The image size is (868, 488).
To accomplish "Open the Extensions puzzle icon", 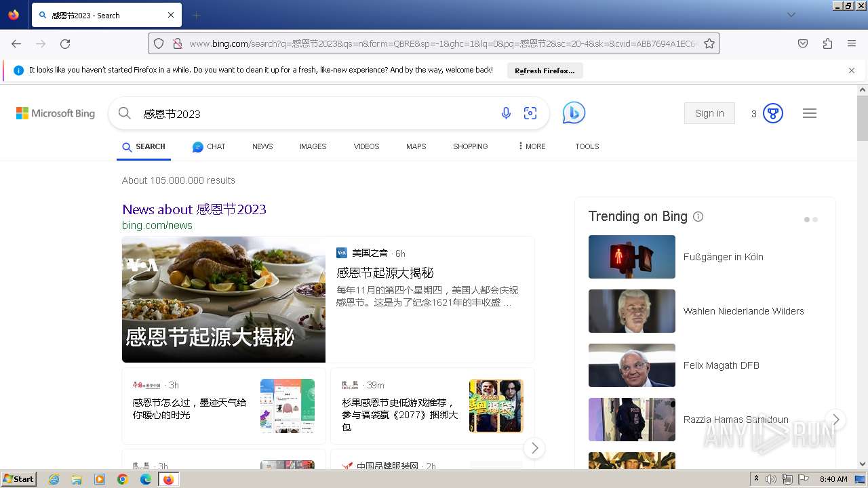I will click(x=827, y=43).
